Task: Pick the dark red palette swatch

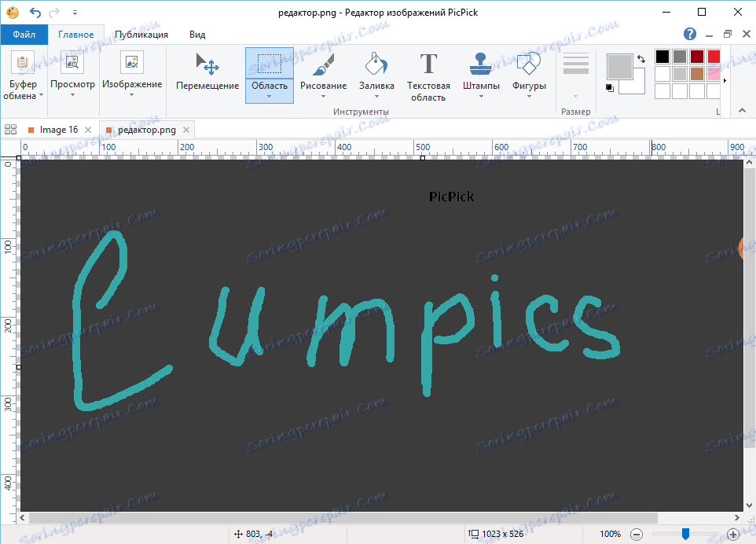Action: 697,57
